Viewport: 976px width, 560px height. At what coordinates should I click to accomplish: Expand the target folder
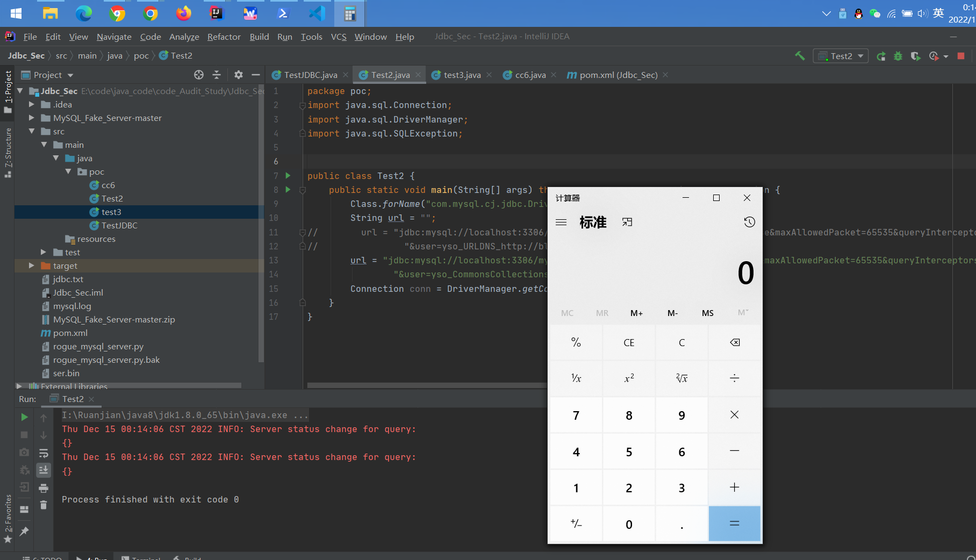(x=32, y=265)
